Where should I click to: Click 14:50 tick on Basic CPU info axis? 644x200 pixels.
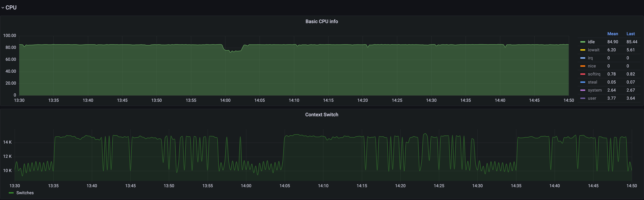(x=568, y=100)
